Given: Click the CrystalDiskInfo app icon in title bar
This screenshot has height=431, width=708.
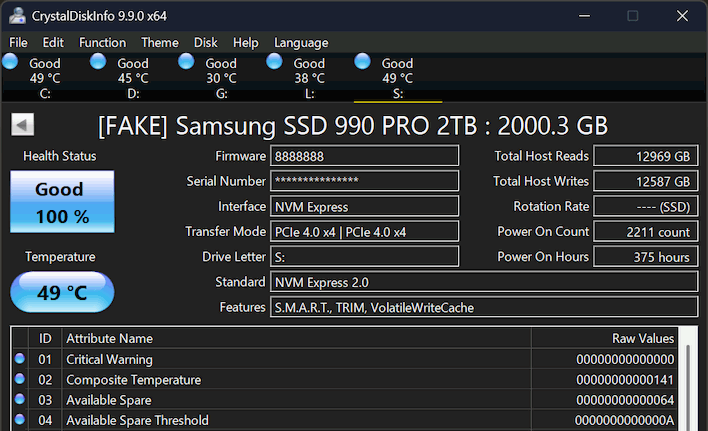Looking at the screenshot, I should pyautogui.click(x=18, y=16).
